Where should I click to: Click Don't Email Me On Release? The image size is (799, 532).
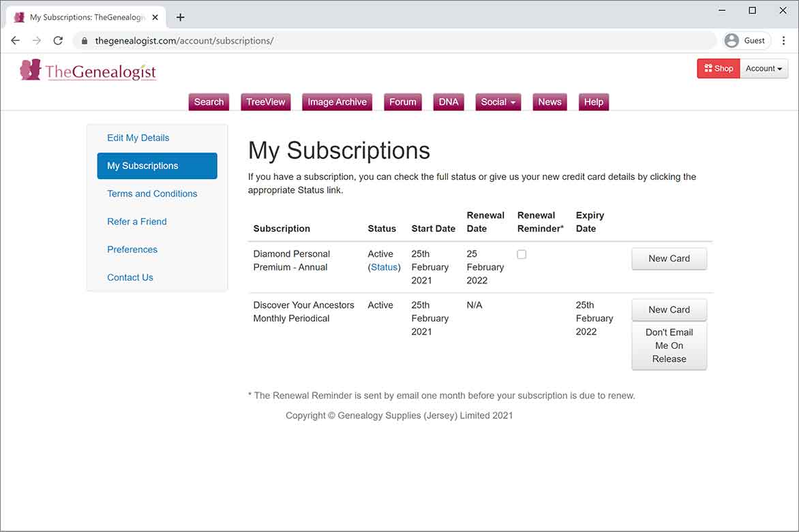pyautogui.click(x=669, y=345)
